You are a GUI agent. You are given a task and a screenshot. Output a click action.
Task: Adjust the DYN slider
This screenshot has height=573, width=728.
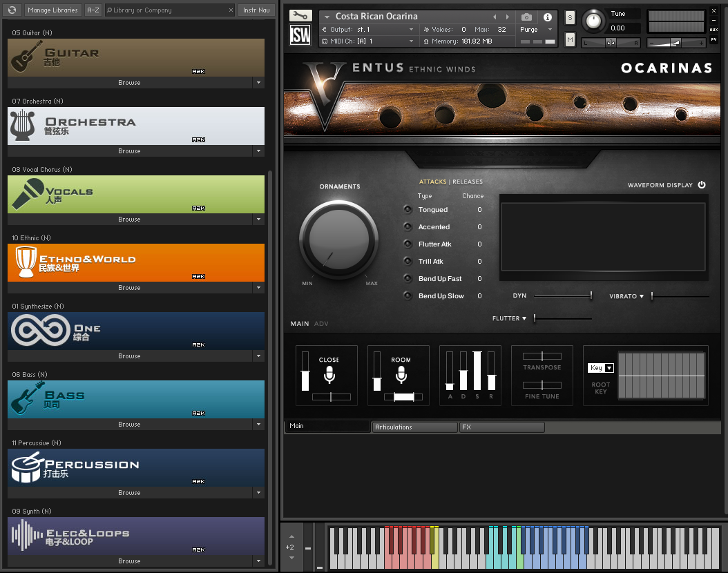point(563,295)
